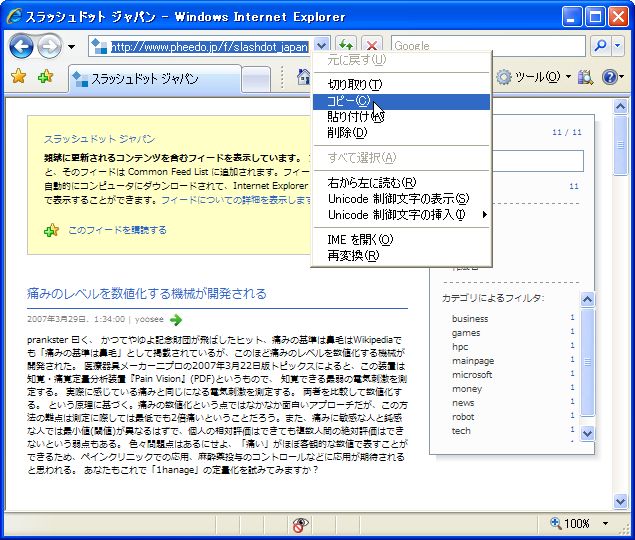Click category list scroll down arrow
The image size is (635, 540).
tap(587, 433)
